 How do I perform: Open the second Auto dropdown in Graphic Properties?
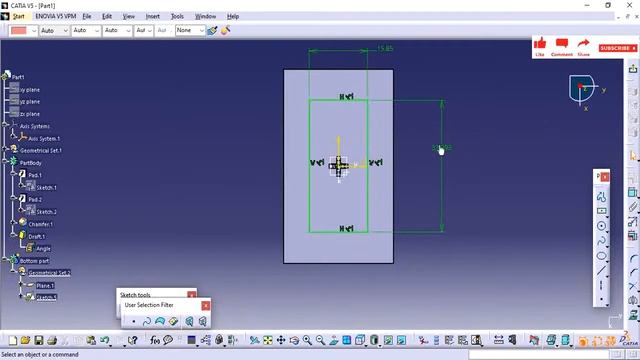(x=86, y=31)
